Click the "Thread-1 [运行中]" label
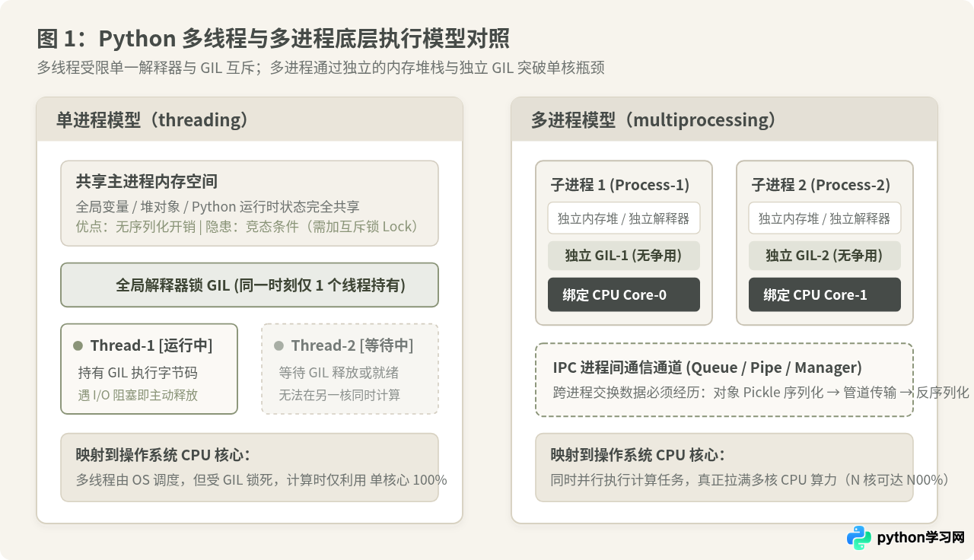The height and width of the screenshot is (560, 974). [151, 345]
